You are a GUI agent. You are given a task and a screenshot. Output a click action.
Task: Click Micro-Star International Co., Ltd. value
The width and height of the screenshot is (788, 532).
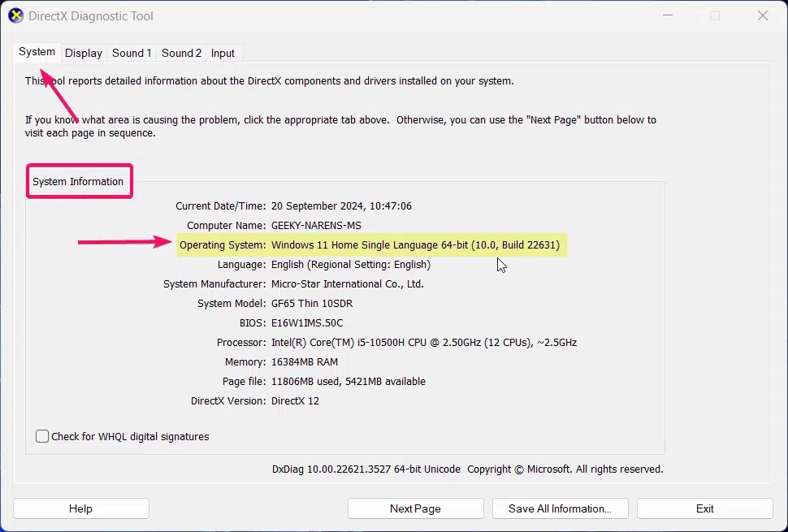click(347, 283)
